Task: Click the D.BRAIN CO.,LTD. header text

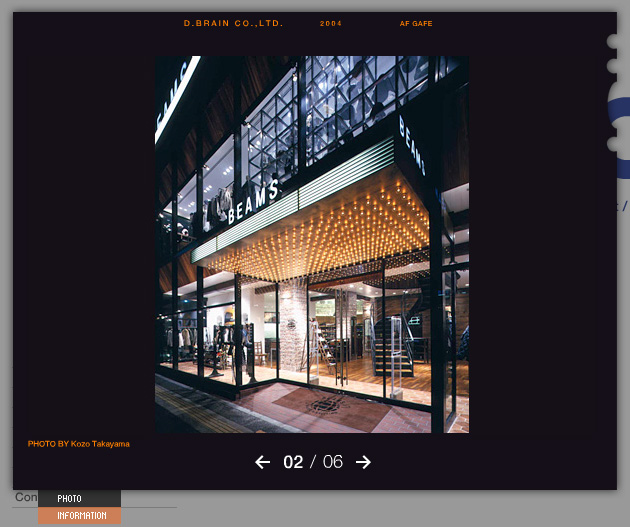Action: click(233, 23)
